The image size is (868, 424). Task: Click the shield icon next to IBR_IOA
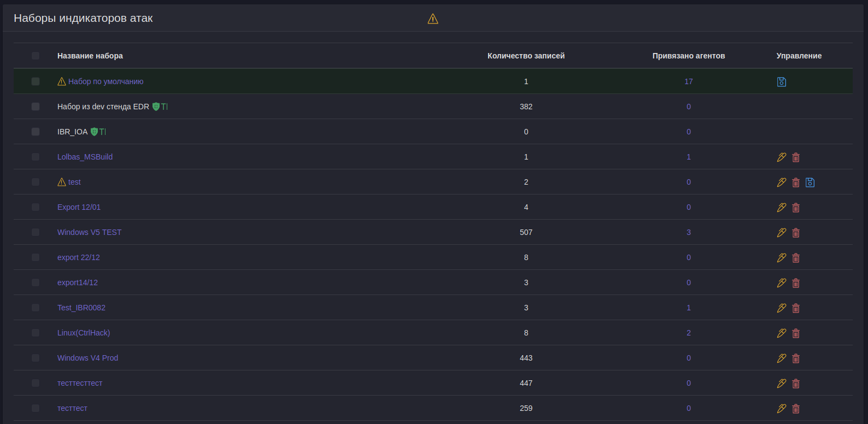(x=94, y=132)
